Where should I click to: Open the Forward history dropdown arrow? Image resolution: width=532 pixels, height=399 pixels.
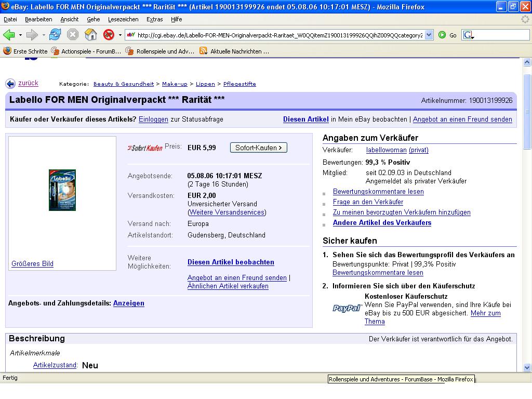point(44,35)
